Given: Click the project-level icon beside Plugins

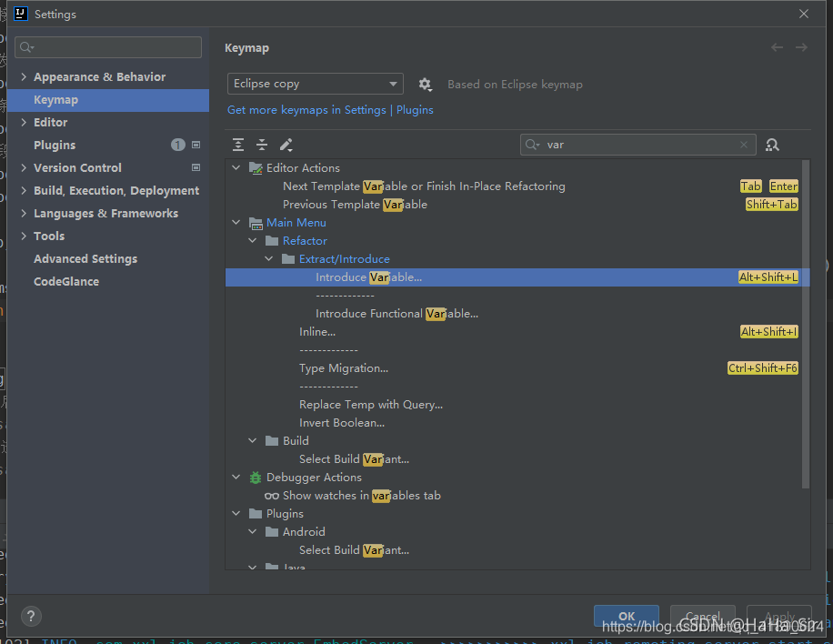Looking at the screenshot, I should pos(196,145).
